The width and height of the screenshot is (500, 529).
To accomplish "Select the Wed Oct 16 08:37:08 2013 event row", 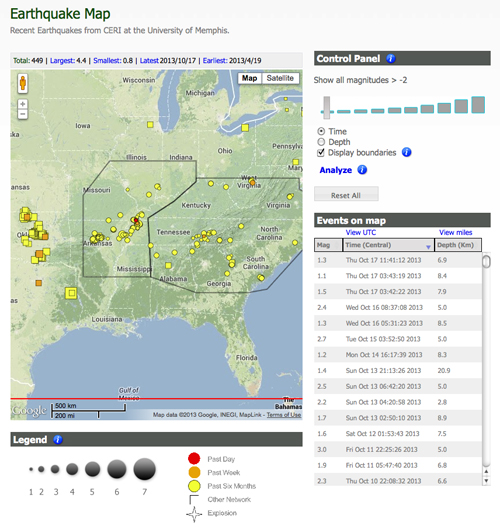I will 398,307.
